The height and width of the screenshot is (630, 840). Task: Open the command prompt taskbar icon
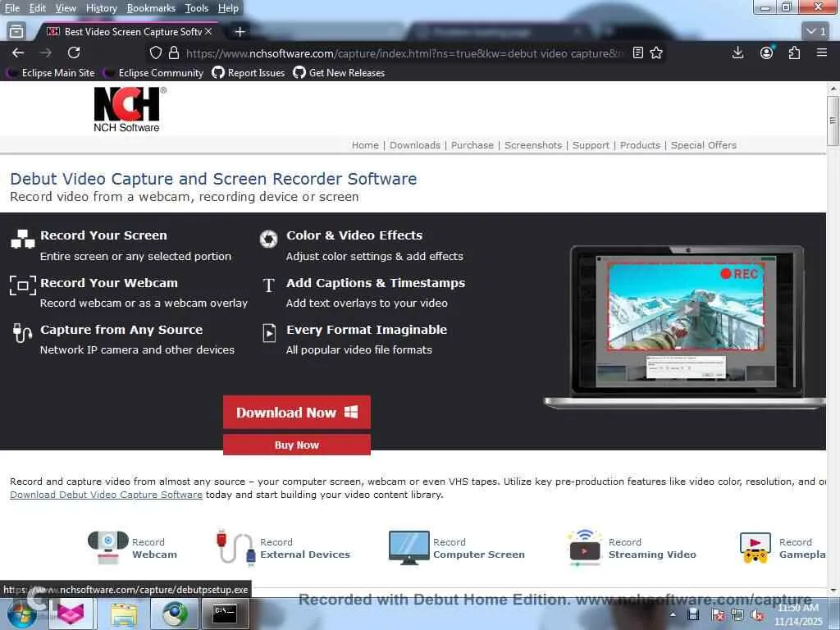(x=225, y=614)
